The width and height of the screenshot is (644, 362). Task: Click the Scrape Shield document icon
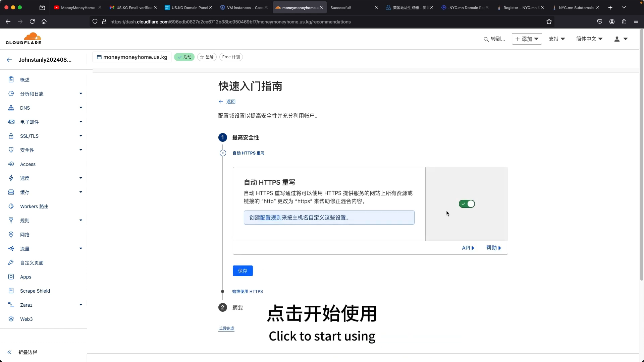pos(11,291)
